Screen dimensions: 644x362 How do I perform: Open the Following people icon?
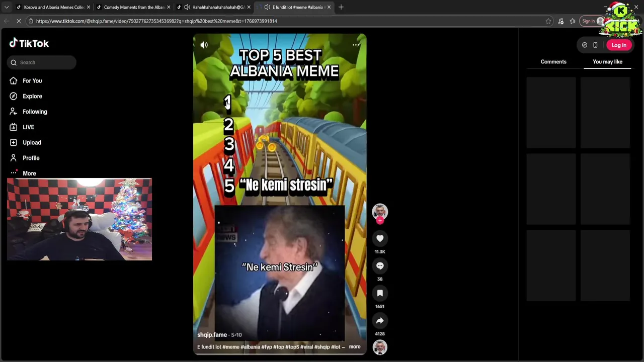(x=14, y=112)
